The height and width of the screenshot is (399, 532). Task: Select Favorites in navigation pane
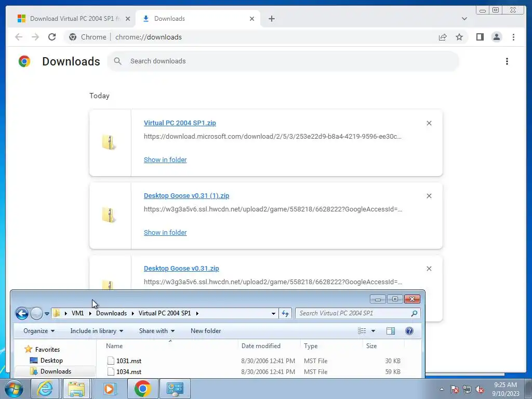47,350
